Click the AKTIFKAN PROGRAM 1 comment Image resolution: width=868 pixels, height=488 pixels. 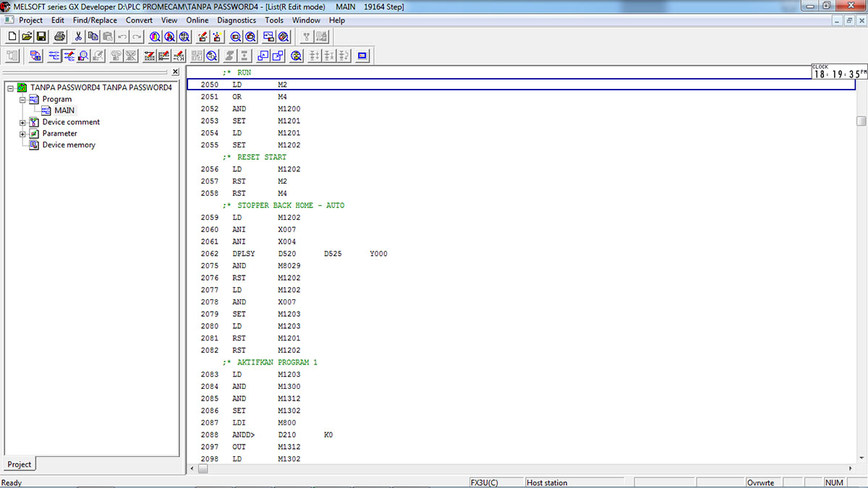[270, 362]
